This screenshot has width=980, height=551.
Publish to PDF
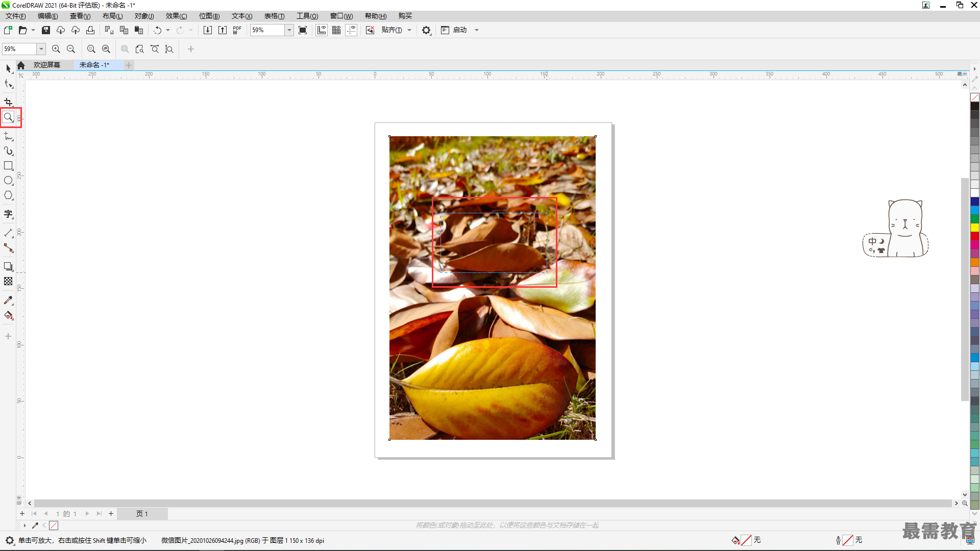tap(237, 30)
